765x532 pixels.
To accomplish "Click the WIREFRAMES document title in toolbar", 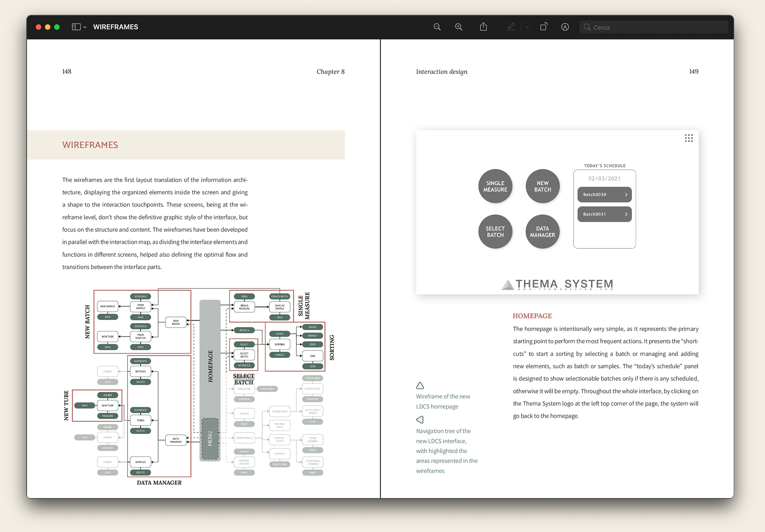I will click(116, 27).
